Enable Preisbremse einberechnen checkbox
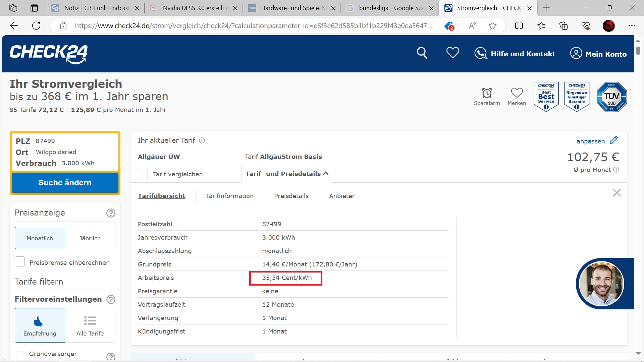 pyautogui.click(x=20, y=261)
